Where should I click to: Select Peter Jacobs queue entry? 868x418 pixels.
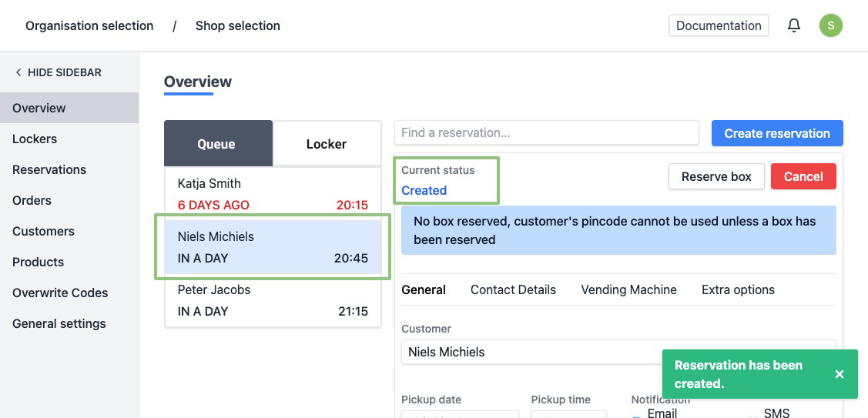pos(273,300)
